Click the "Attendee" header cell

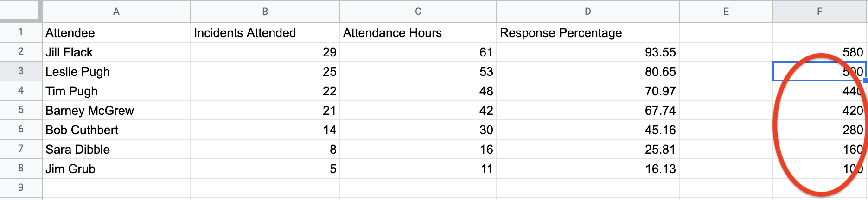[x=116, y=33]
